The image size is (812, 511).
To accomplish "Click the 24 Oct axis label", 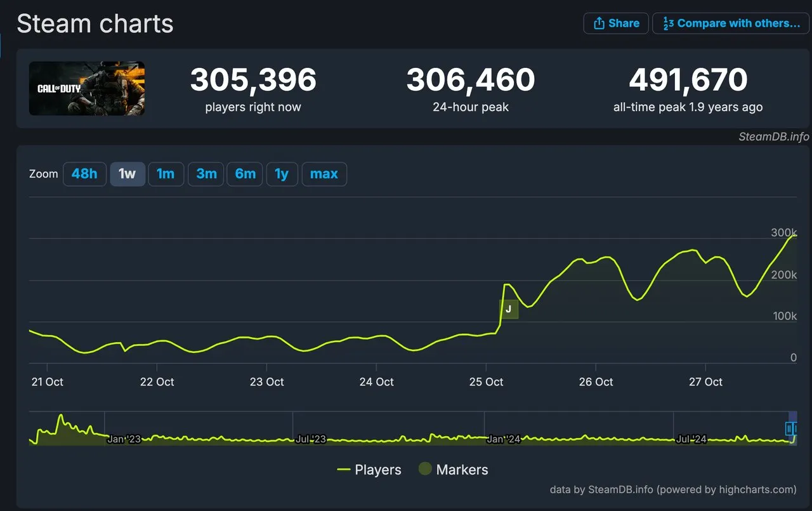I will (377, 382).
